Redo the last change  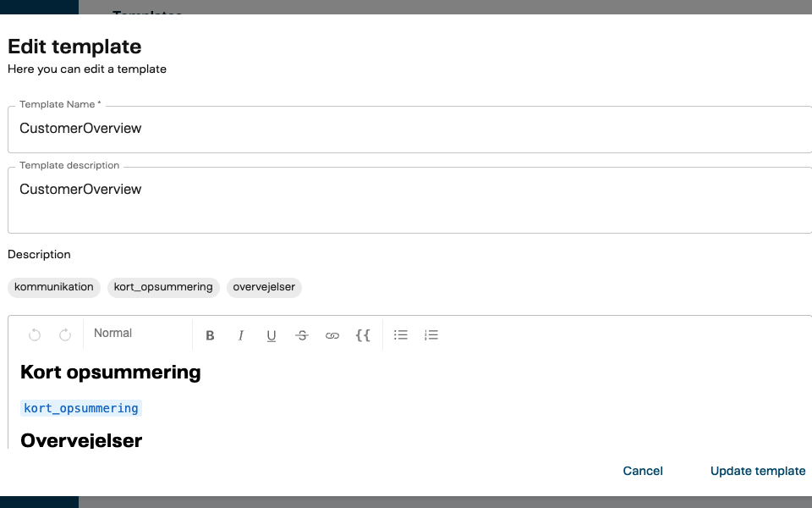pyautogui.click(x=65, y=334)
